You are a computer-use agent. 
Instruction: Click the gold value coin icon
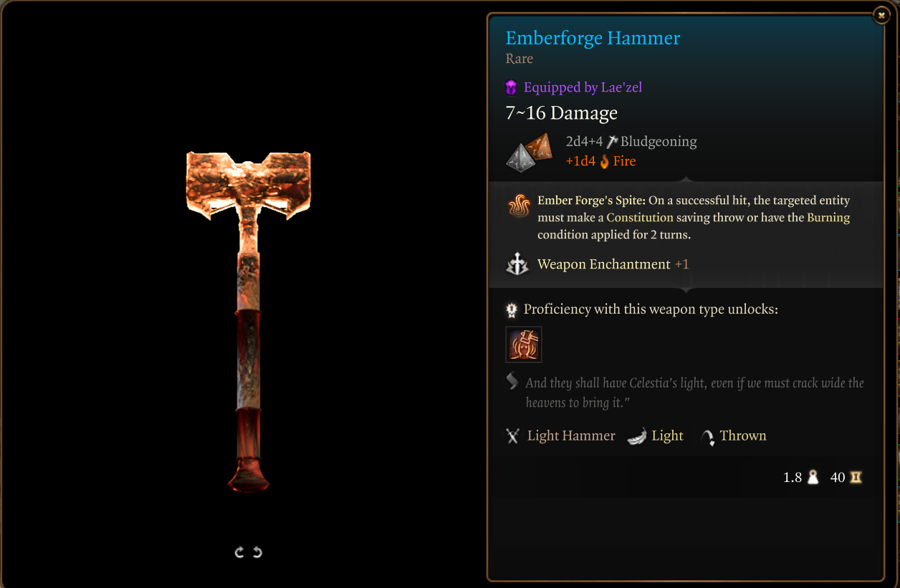point(856,477)
